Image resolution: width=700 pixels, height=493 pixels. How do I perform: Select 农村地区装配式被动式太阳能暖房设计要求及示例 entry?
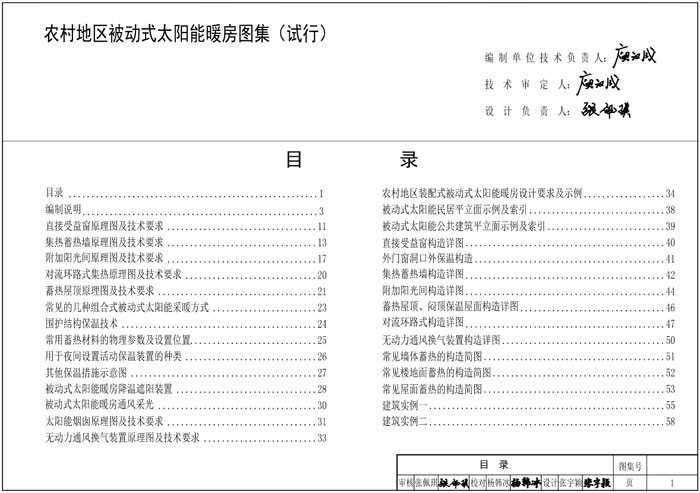pyautogui.click(x=529, y=193)
